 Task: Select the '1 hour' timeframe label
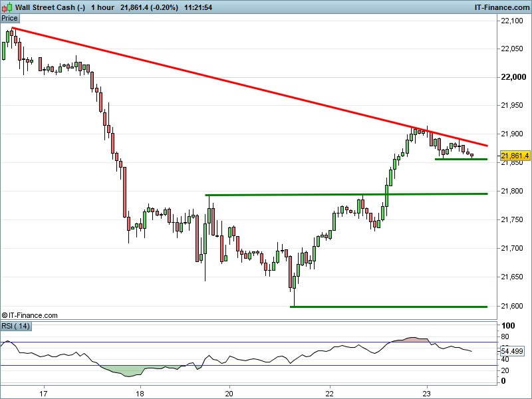[x=102, y=7]
